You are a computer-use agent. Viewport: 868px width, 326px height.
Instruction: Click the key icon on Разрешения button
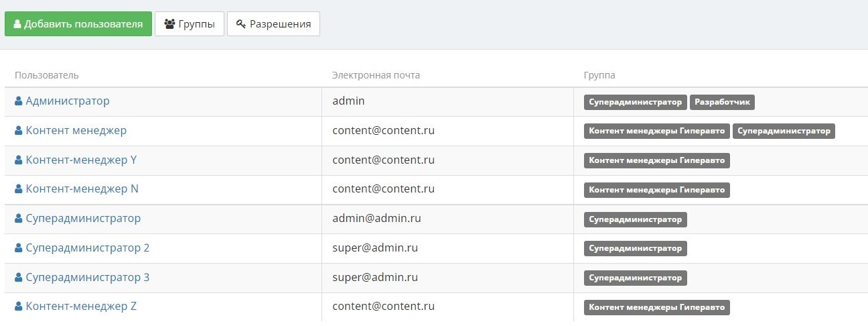tap(241, 24)
